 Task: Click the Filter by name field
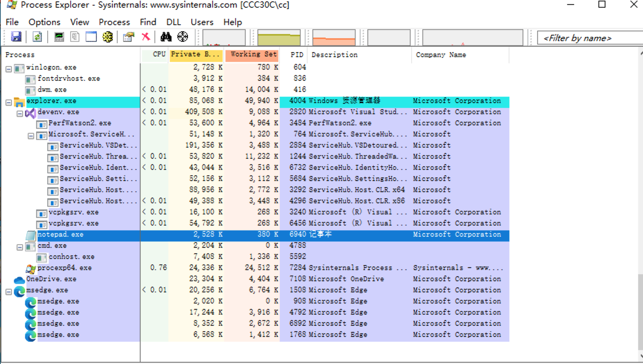coord(590,38)
